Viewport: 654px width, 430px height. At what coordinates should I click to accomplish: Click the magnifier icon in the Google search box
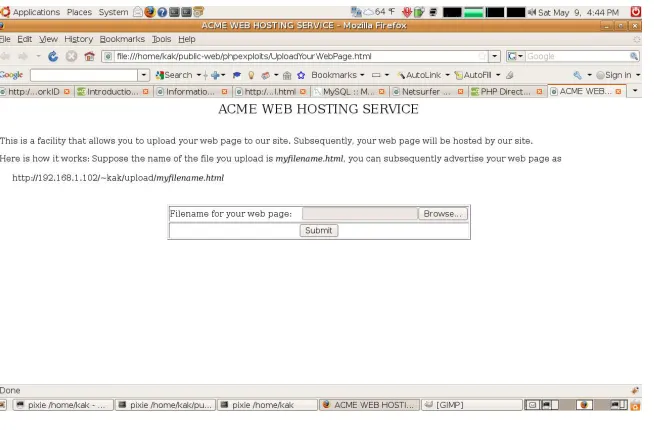(634, 56)
